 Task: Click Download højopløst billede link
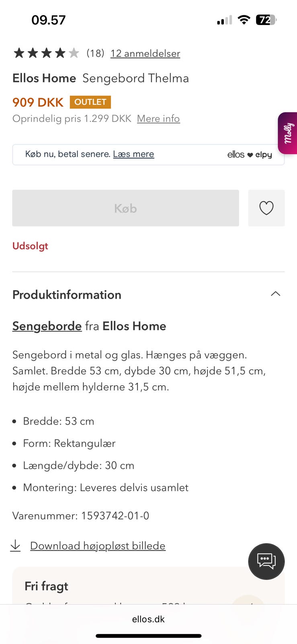(98, 546)
